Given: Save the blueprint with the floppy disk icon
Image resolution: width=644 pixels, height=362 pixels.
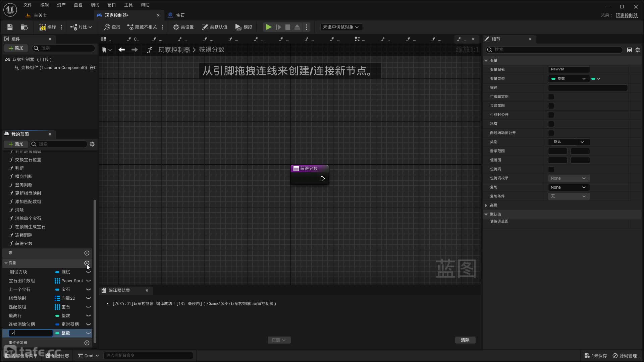Looking at the screenshot, I should click(x=9, y=27).
